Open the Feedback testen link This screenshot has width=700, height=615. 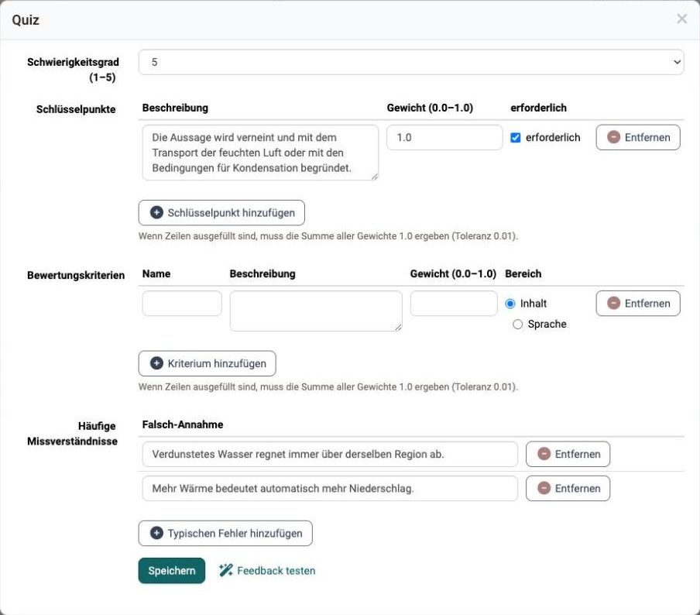[x=267, y=571]
